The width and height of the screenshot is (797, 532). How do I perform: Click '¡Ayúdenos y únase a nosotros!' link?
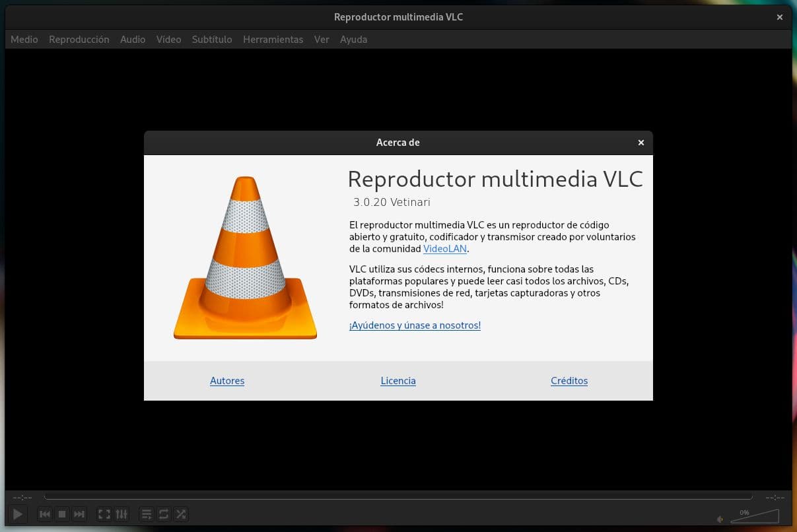tap(415, 325)
